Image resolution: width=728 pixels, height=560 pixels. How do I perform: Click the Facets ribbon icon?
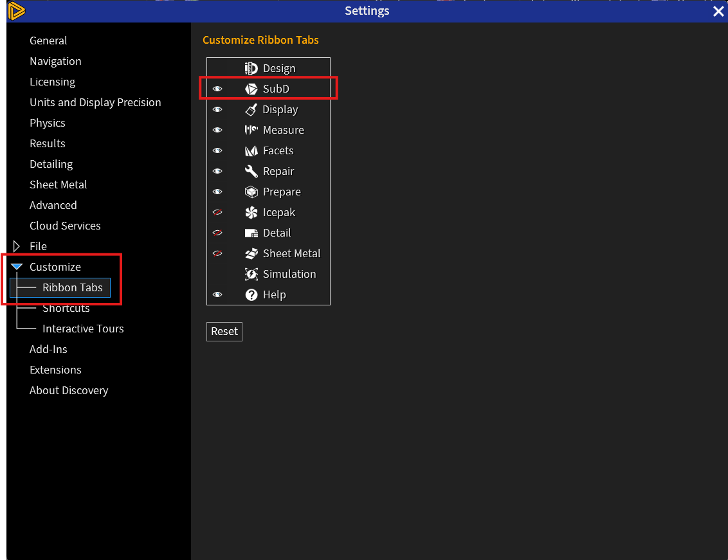[251, 150]
